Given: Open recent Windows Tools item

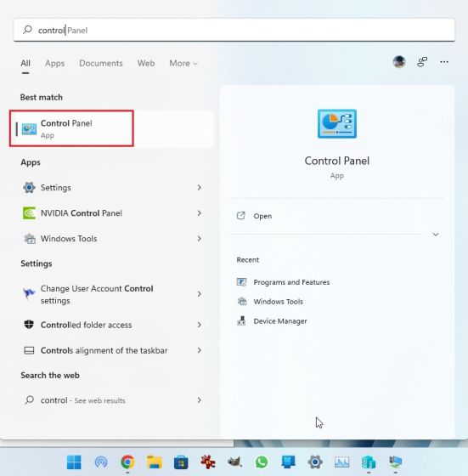Looking at the screenshot, I should tap(278, 302).
